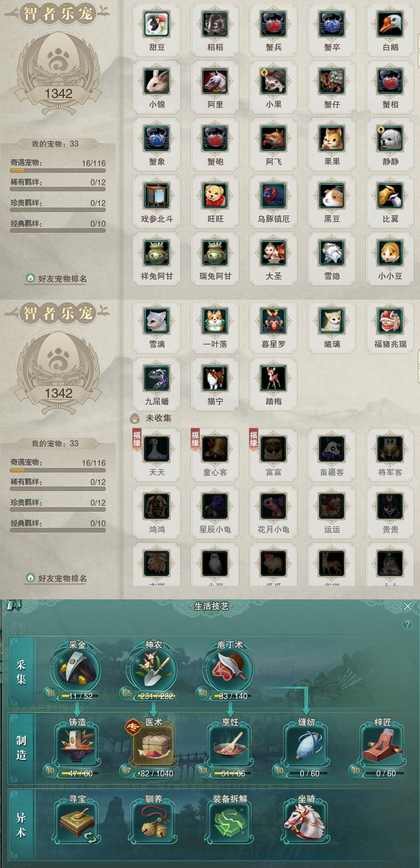Click the 寻宝 treasure hunting icon
This screenshot has width=420, height=868.
coord(77,823)
